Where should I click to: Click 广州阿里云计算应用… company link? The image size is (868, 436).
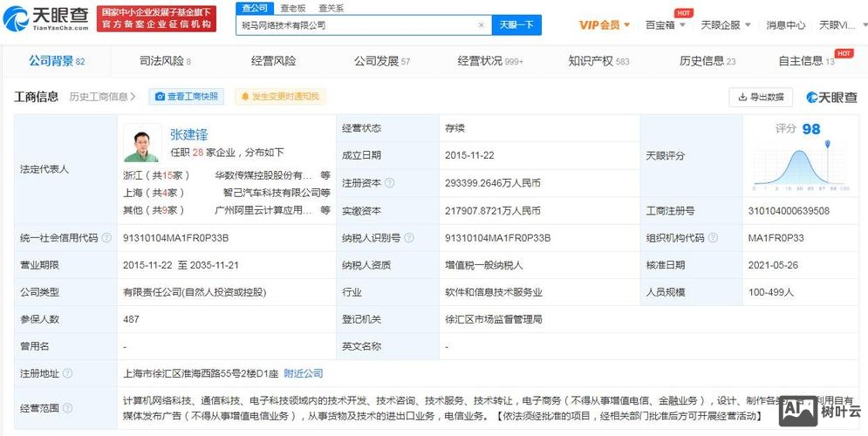tap(263, 210)
